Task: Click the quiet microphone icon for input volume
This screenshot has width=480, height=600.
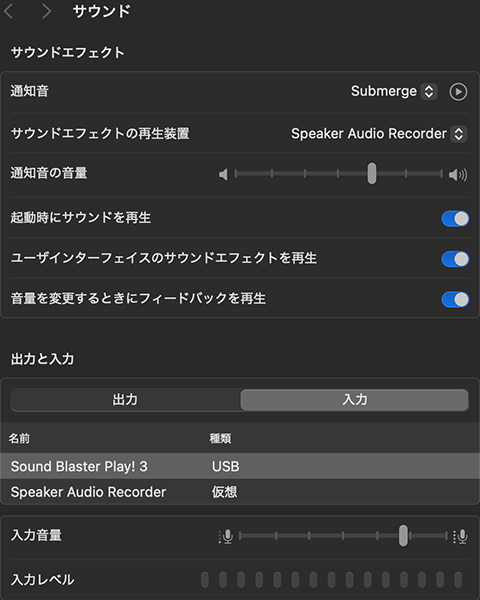Action: [226, 536]
